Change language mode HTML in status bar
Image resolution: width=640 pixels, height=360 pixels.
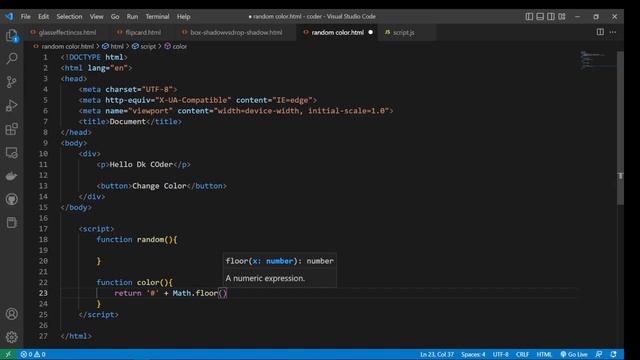[544, 354]
